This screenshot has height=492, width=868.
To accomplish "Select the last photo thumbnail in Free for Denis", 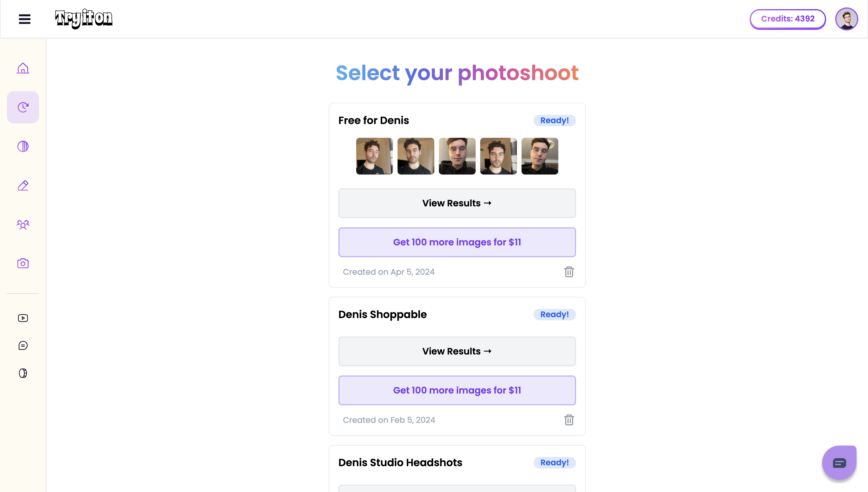I will click(x=540, y=156).
